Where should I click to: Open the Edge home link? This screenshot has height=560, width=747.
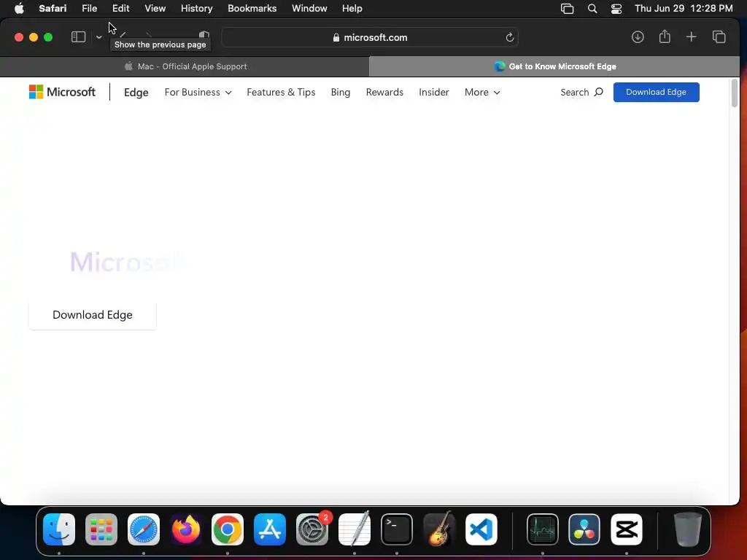click(136, 93)
